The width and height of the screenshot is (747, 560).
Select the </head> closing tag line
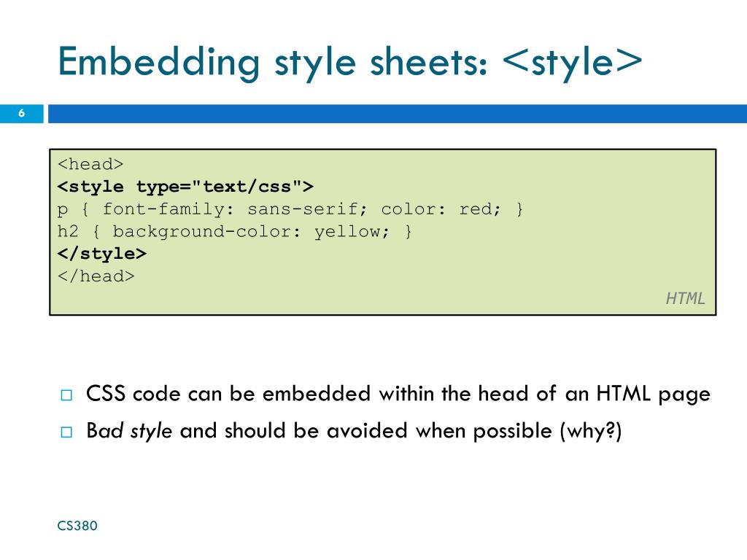[96, 276]
